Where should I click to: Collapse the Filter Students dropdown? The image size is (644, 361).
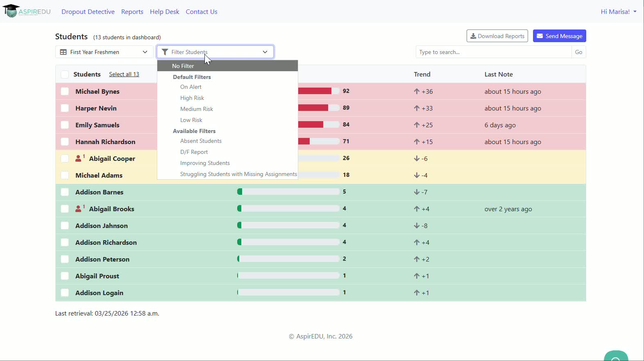click(215, 52)
